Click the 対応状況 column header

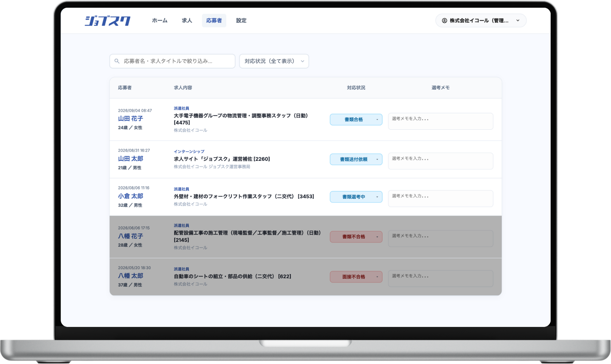tap(356, 88)
